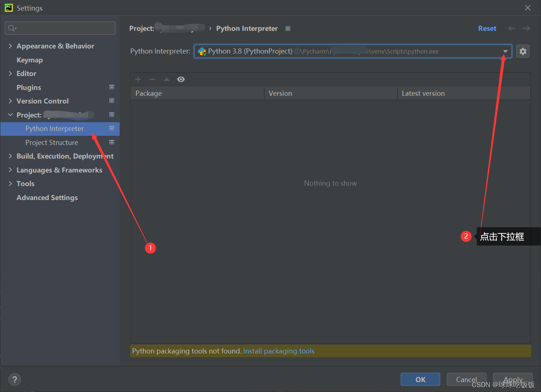
Task: Click the upgrade package up-arrow icon
Action: click(x=167, y=79)
